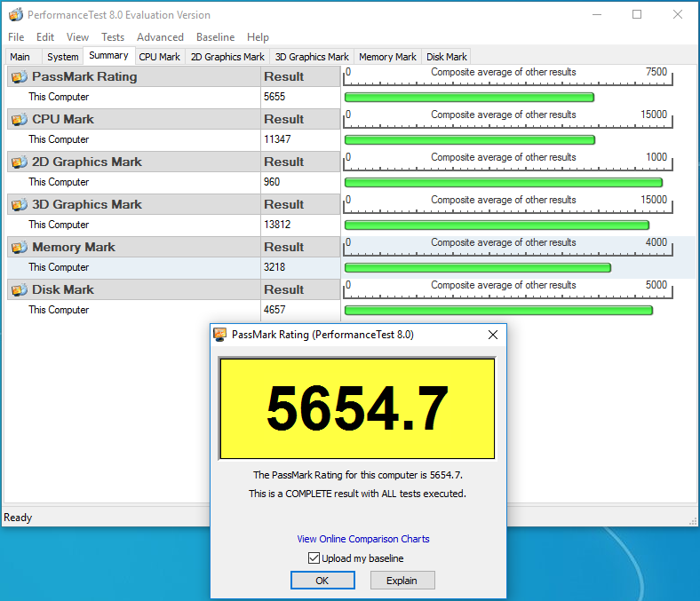Click the CPU Mark green result bar
This screenshot has width=700, height=601.
[470, 140]
